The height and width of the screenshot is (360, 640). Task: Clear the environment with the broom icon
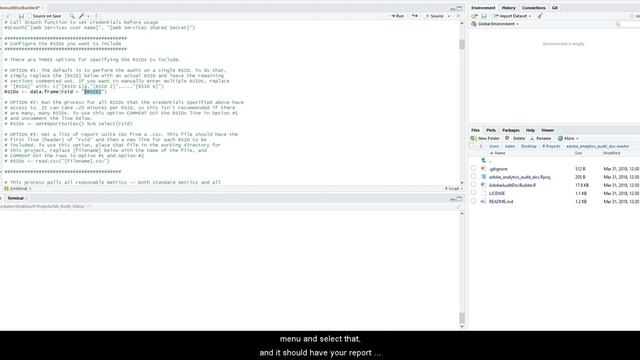(x=540, y=16)
